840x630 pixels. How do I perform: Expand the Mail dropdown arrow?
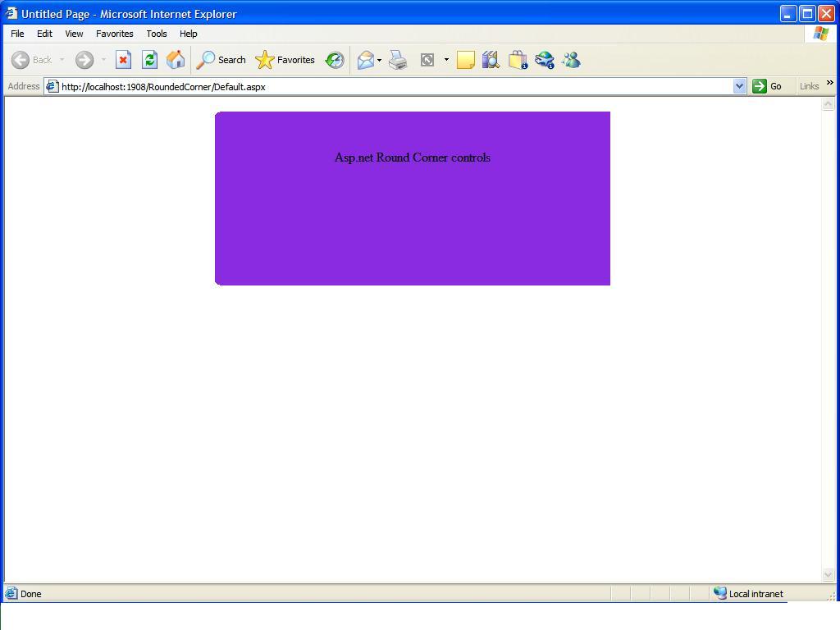(x=379, y=60)
